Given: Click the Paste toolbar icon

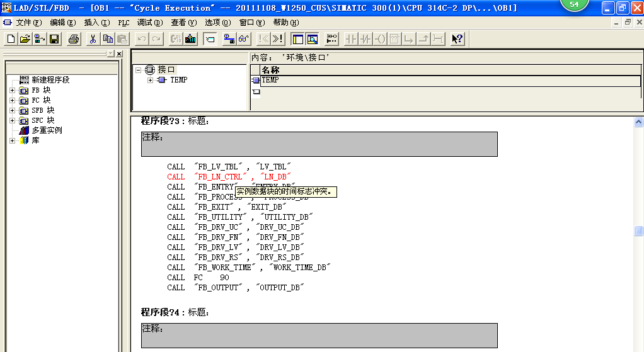Looking at the screenshot, I should click(122, 39).
